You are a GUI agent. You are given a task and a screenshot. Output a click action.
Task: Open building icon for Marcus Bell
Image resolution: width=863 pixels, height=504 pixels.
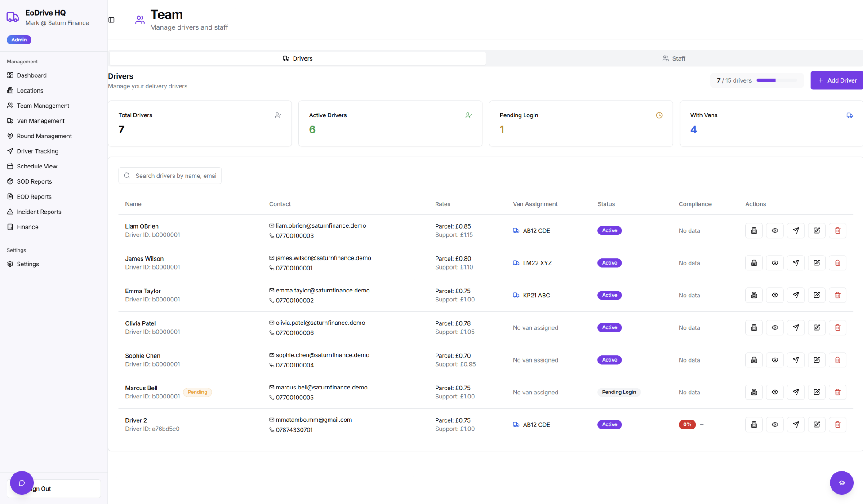[x=754, y=392]
